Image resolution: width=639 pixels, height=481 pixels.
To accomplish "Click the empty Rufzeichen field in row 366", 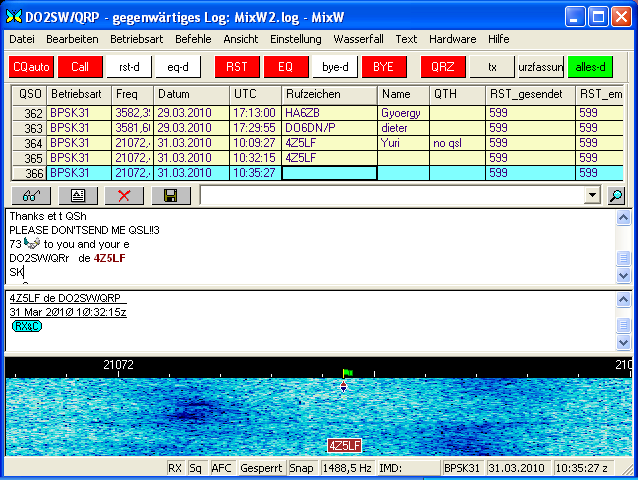I will (329, 173).
